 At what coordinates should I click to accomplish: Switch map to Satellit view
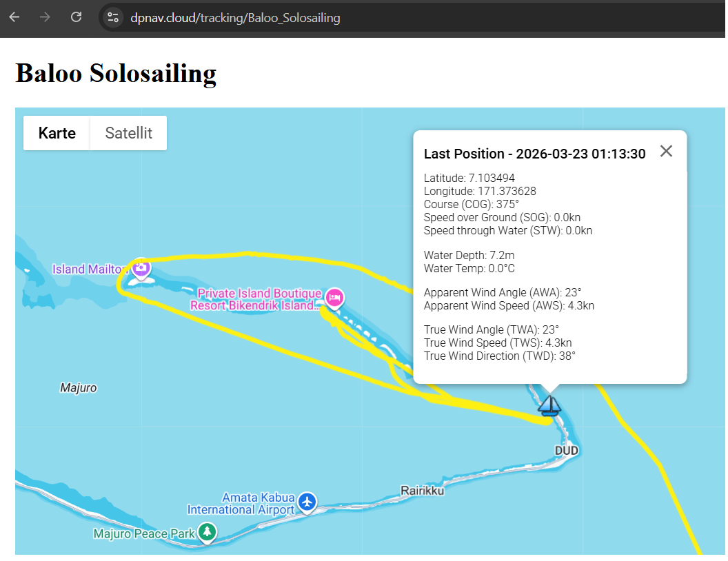pyautogui.click(x=128, y=133)
